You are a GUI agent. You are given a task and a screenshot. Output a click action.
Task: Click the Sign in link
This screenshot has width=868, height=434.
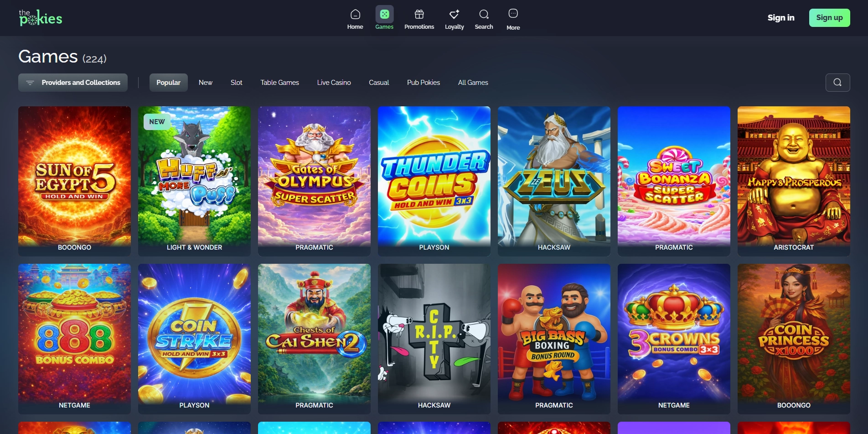pyautogui.click(x=780, y=17)
